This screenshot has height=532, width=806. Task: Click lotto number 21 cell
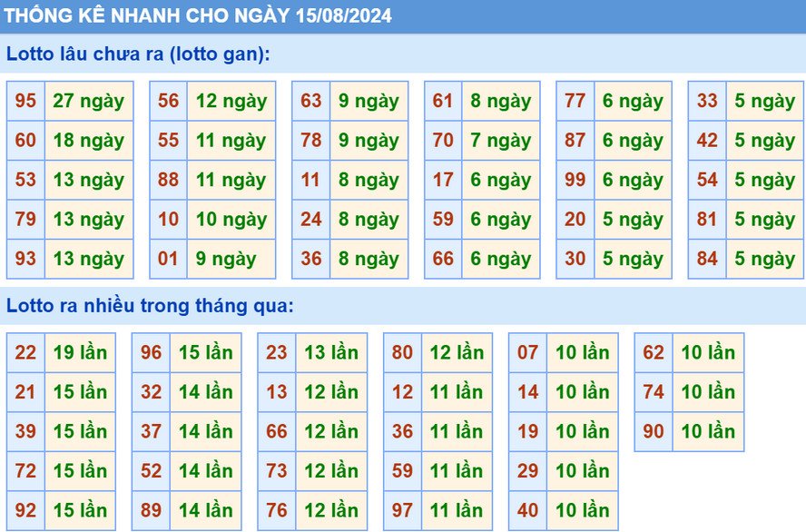point(25,392)
